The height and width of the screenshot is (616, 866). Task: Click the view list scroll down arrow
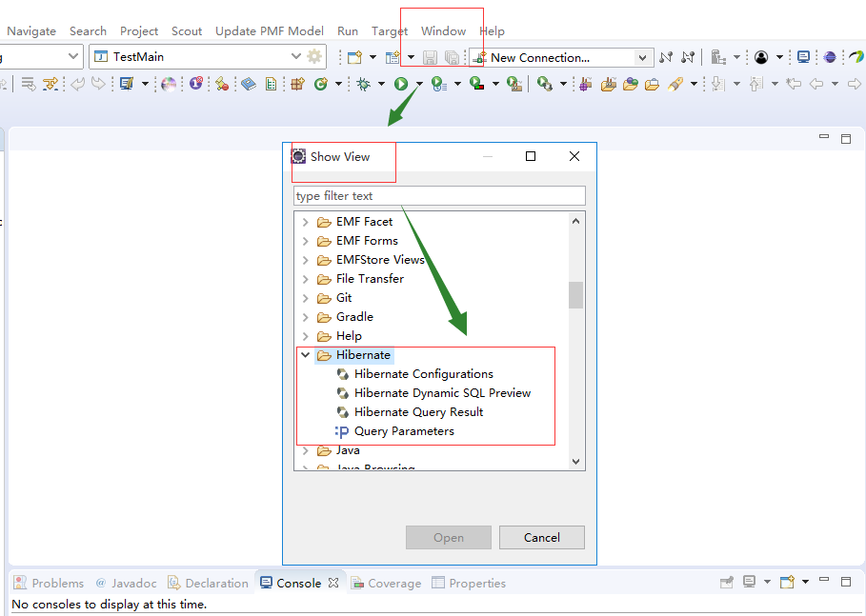(x=576, y=462)
